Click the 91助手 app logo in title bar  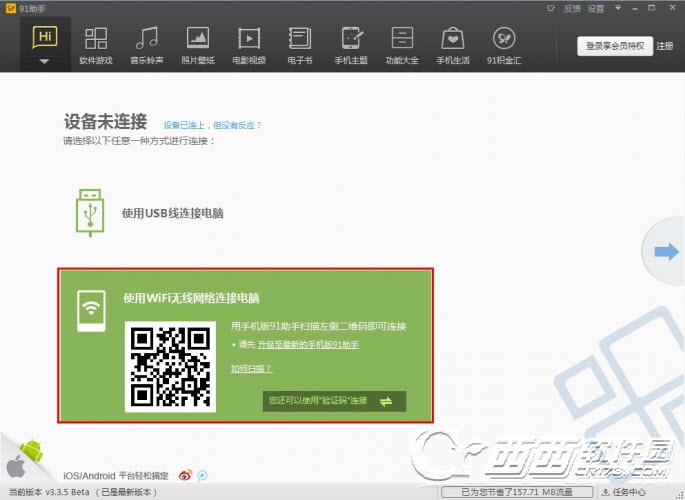(10, 8)
